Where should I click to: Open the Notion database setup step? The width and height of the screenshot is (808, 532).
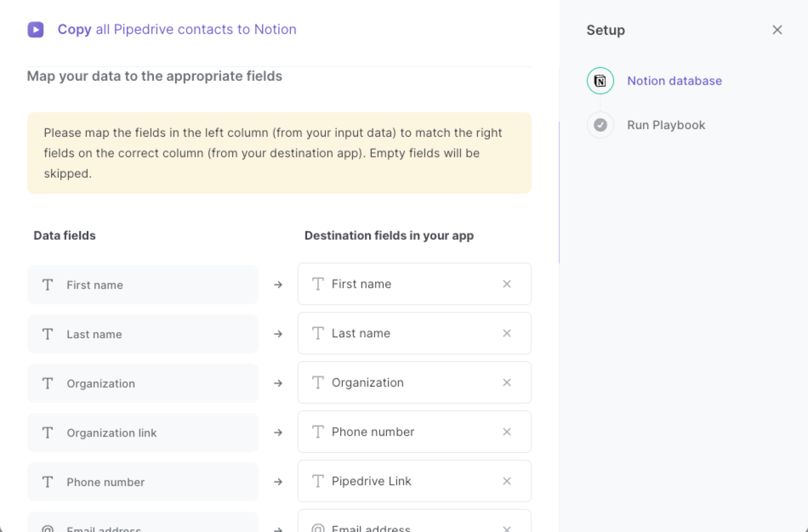(x=674, y=81)
